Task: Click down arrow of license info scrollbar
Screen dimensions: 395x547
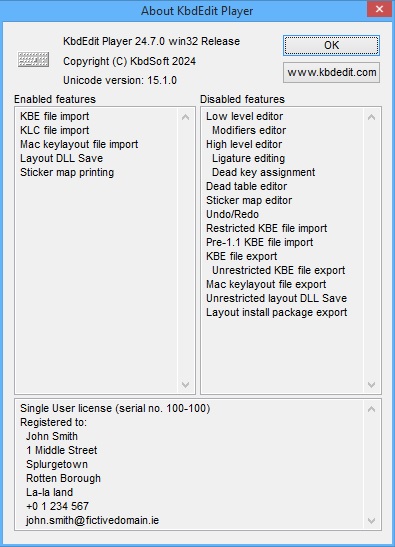Action: [x=372, y=521]
